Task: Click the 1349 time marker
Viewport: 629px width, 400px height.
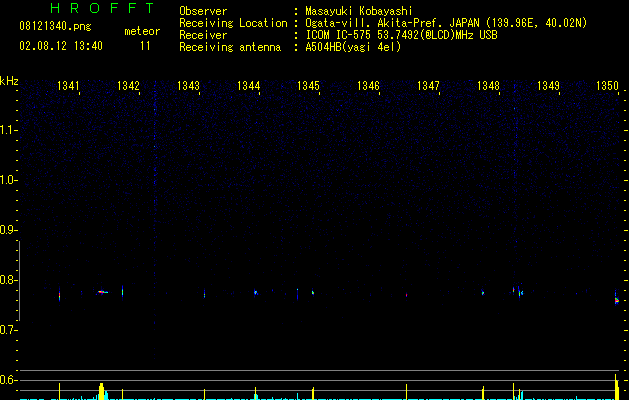Action: pyautogui.click(x=548, y=86)
